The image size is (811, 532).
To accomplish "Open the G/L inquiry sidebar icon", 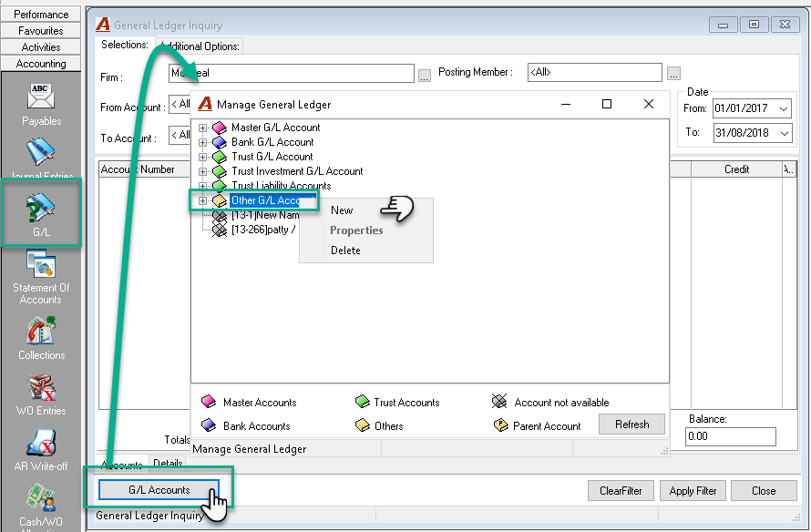I will click(x=41, y=208).
